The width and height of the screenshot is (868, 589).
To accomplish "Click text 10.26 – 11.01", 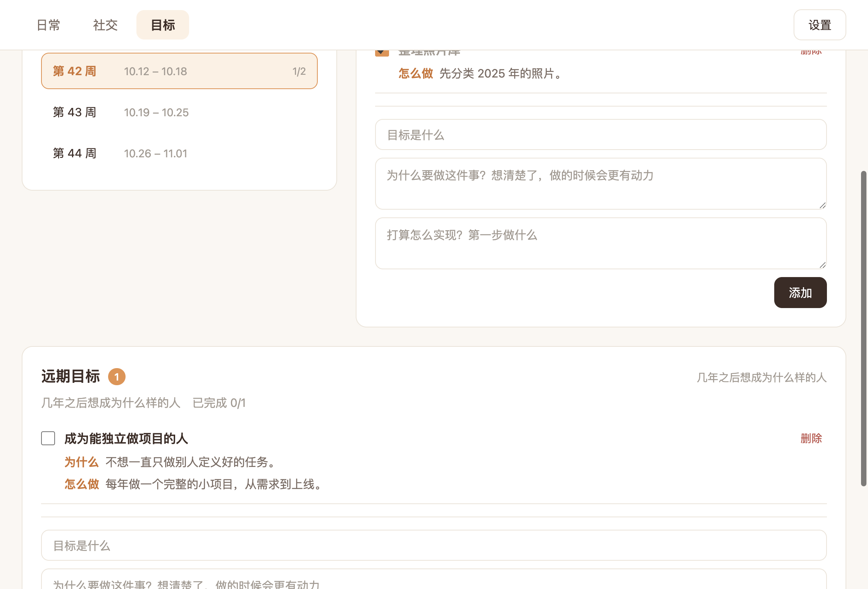I will click(155, 153).
